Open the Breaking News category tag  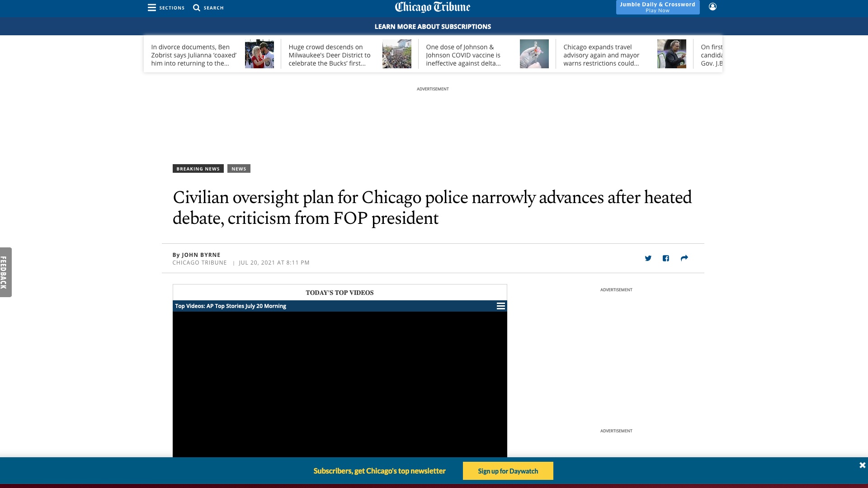(198, 169)
